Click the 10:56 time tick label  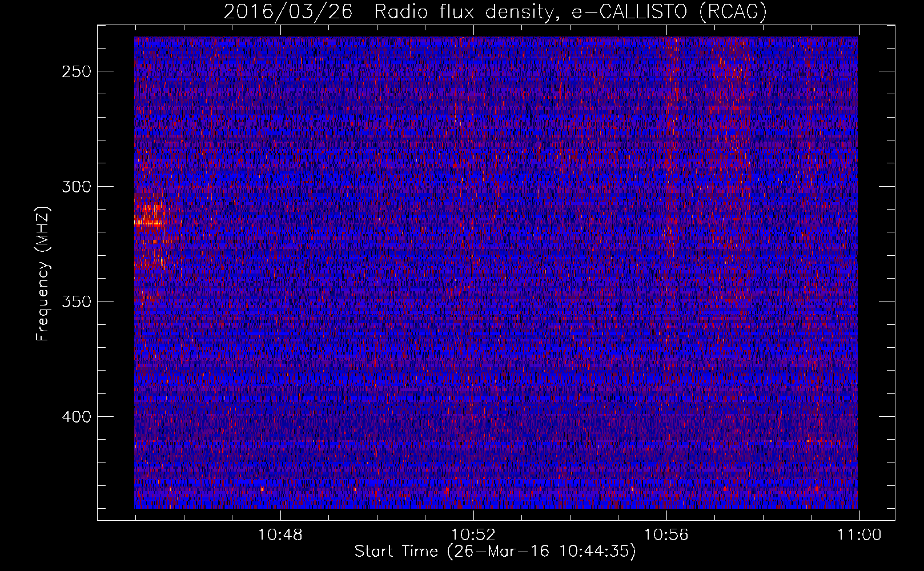tap(666, 535)
